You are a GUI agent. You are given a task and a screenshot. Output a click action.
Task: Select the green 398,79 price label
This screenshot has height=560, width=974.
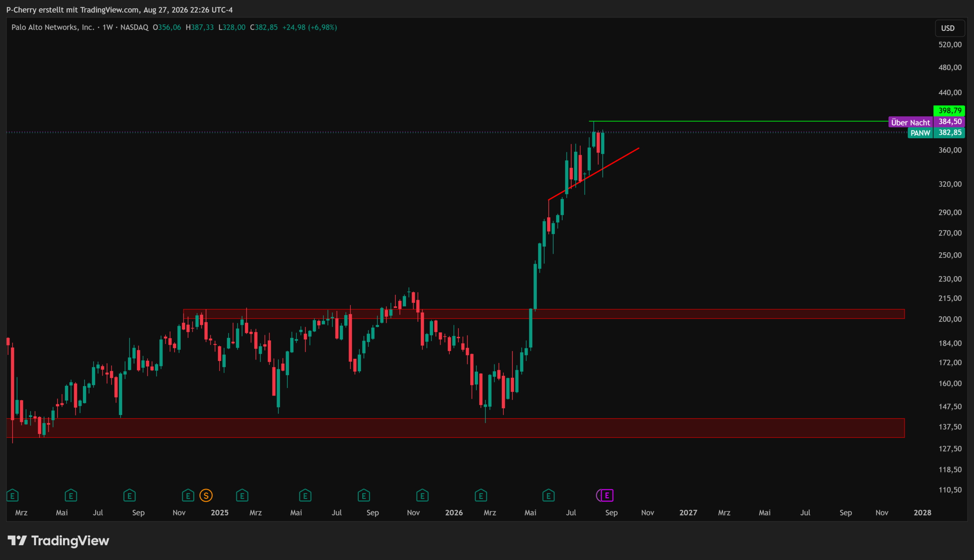tap(949, 111)
